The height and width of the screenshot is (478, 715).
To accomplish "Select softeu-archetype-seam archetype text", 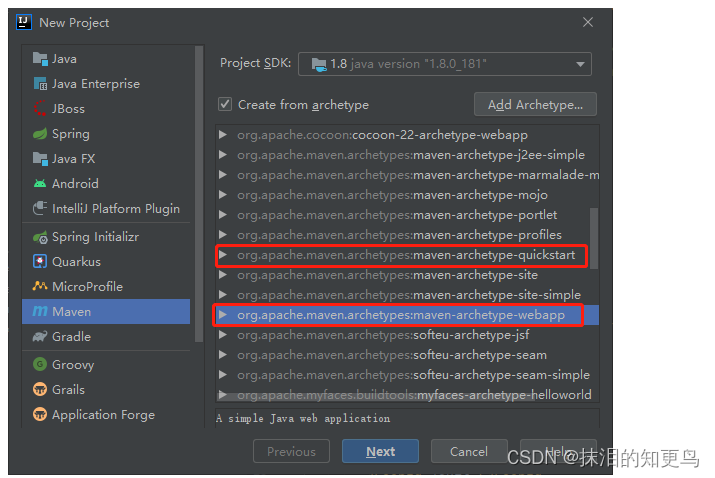I will coord(392,355).
